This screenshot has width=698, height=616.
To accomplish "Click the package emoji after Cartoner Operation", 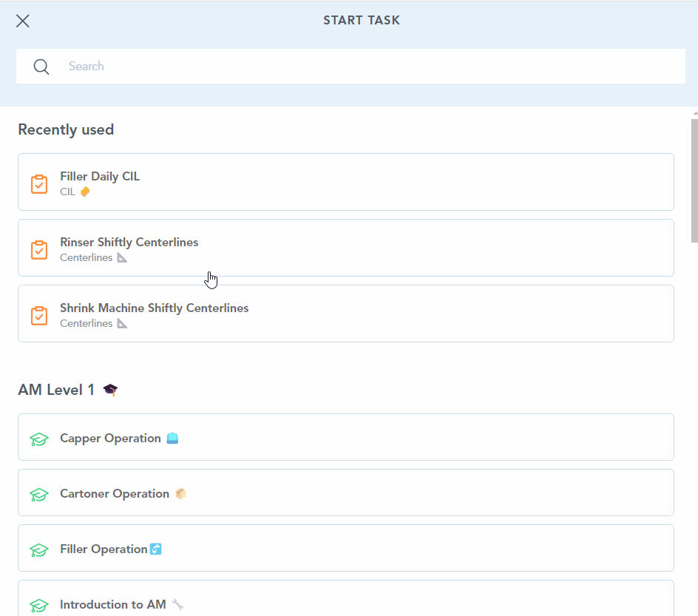I will coord(180,493).
